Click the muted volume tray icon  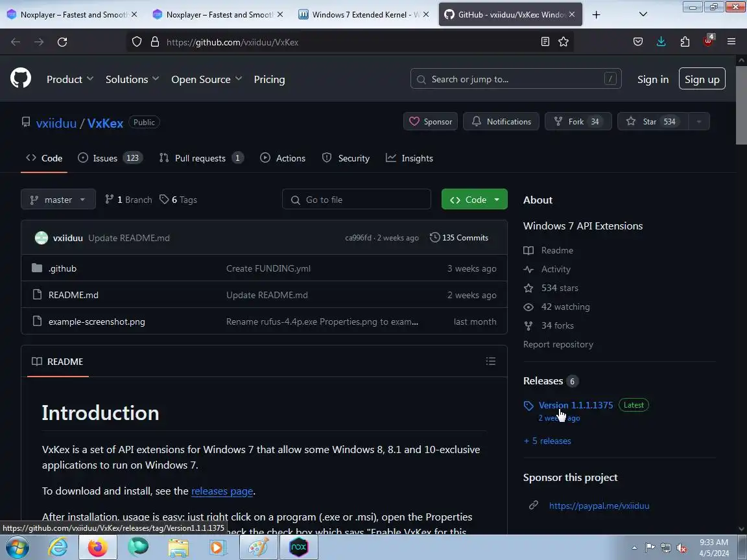(682, 548)
